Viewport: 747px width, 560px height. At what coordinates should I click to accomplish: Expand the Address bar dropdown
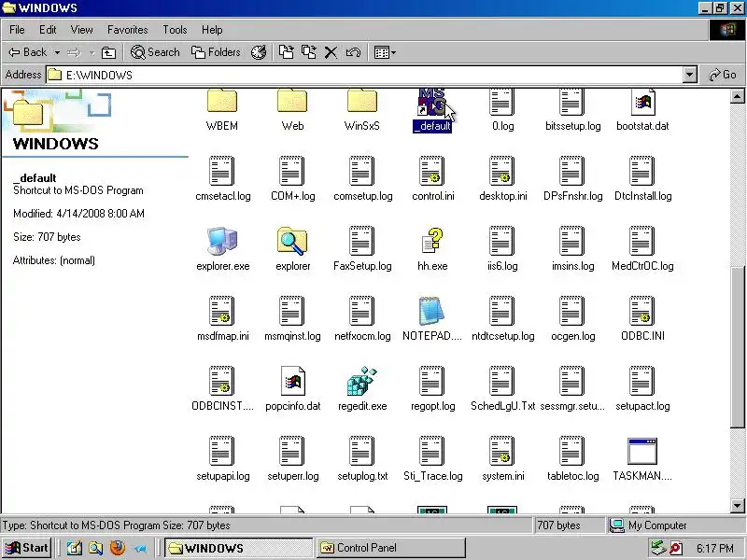[x=689, y=75]
